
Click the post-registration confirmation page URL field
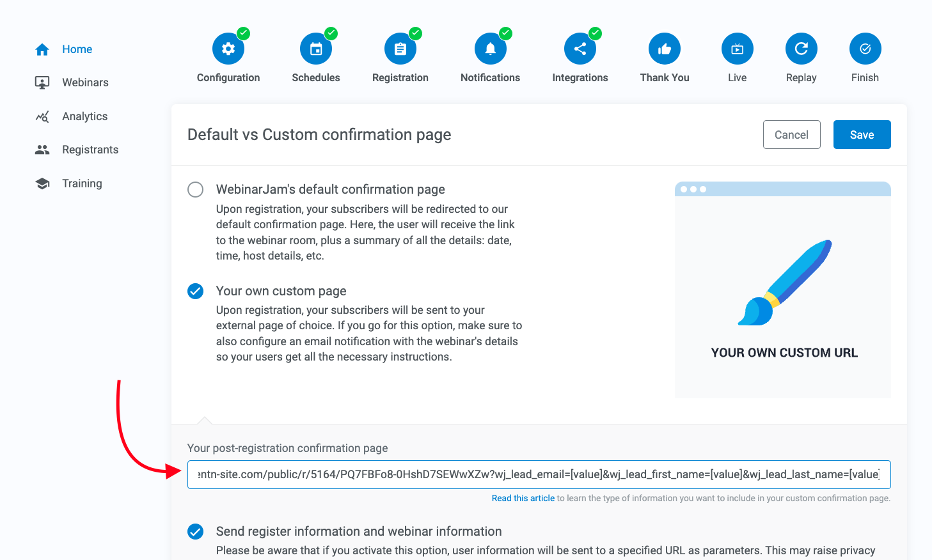[x=539, y=474]
